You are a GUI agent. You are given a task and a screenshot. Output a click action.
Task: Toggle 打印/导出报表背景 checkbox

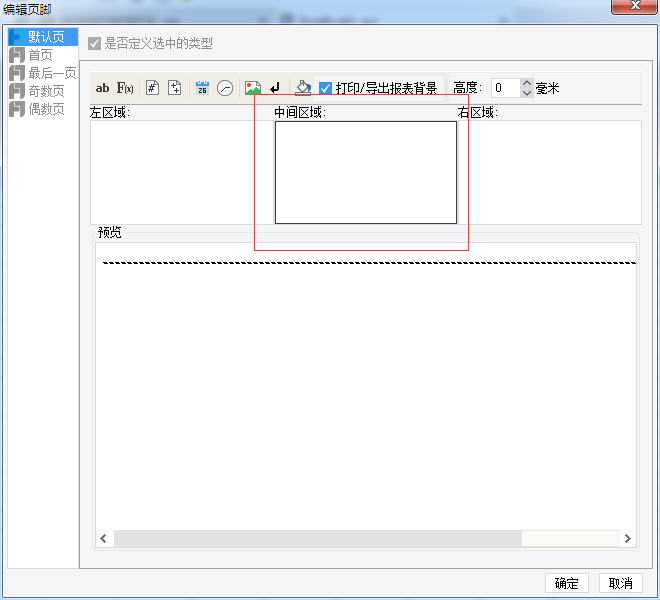click(x=325, y=88)
